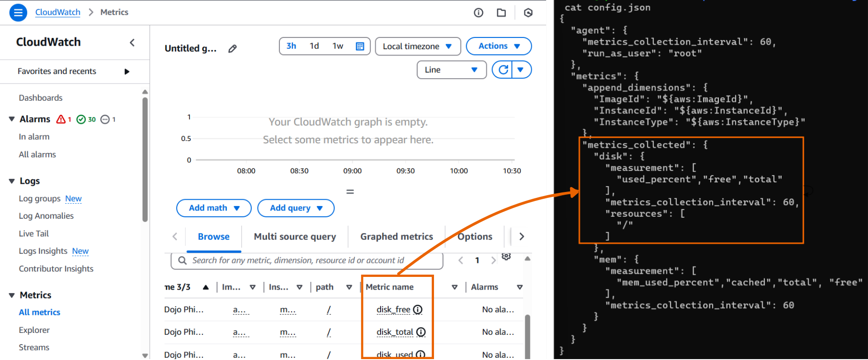Filter the Alarms column dropdown

pos(520,287)
